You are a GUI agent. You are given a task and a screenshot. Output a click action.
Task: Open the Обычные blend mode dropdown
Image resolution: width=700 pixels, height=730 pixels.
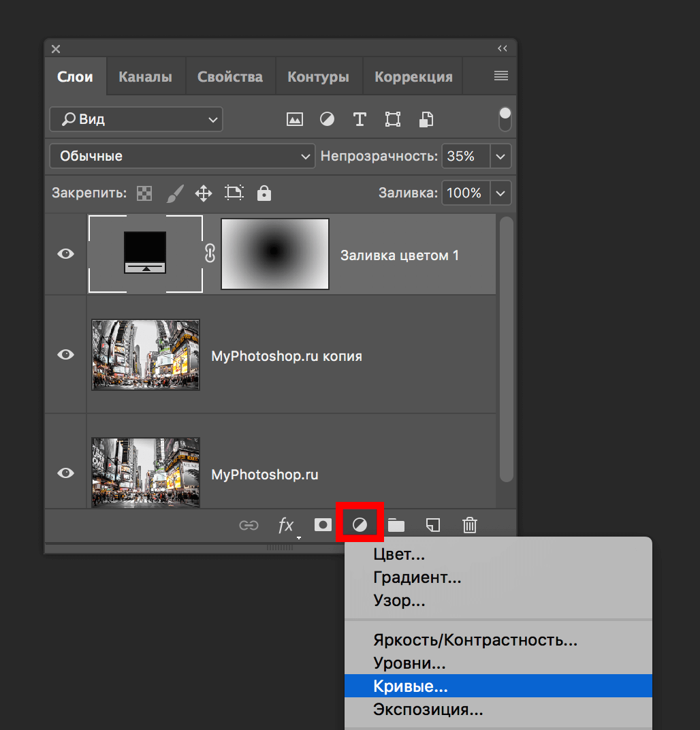coord(182,157)
